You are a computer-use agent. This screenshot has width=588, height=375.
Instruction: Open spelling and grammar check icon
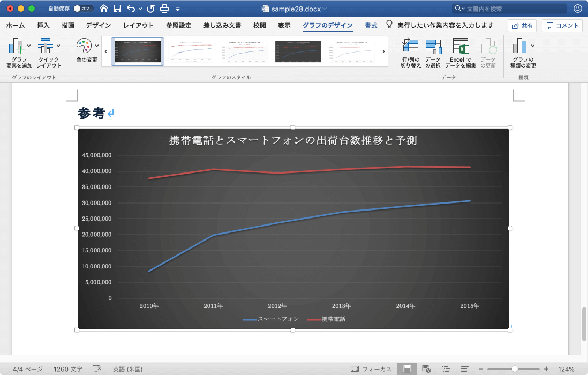97,369
